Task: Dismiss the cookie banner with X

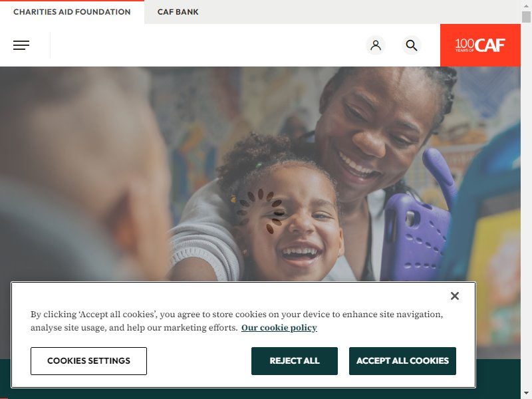Action: tap(455, 296)
